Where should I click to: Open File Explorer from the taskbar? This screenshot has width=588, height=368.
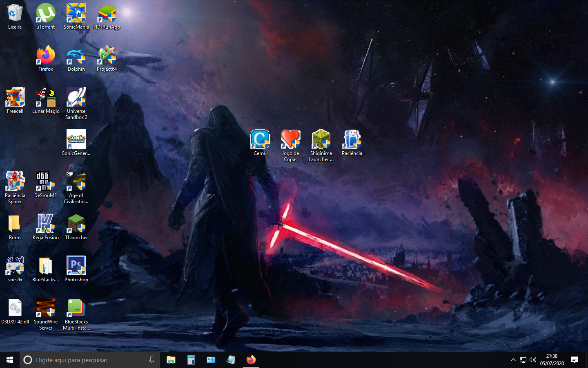click(171, 360)
